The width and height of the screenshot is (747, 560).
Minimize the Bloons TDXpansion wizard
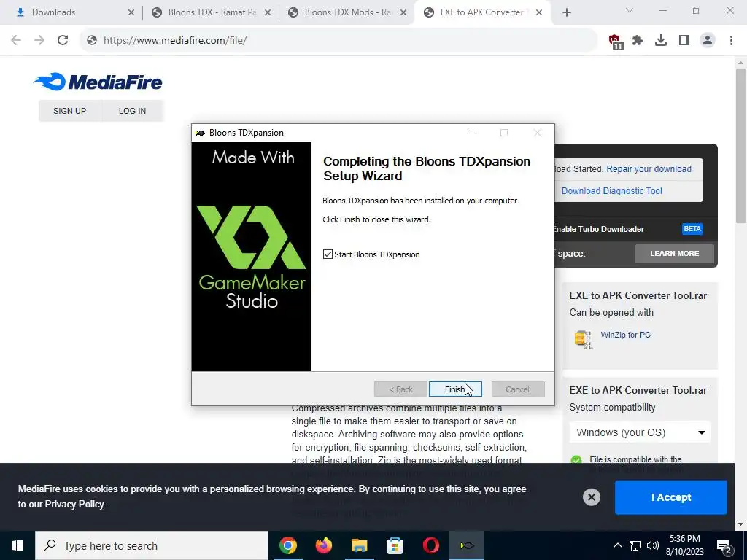[x=471, y=133]
